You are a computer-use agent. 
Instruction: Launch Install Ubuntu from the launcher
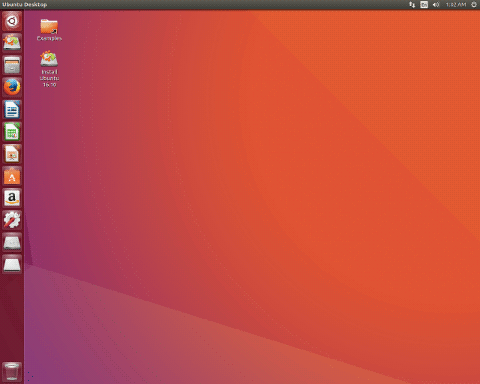[x=12, y=43]
